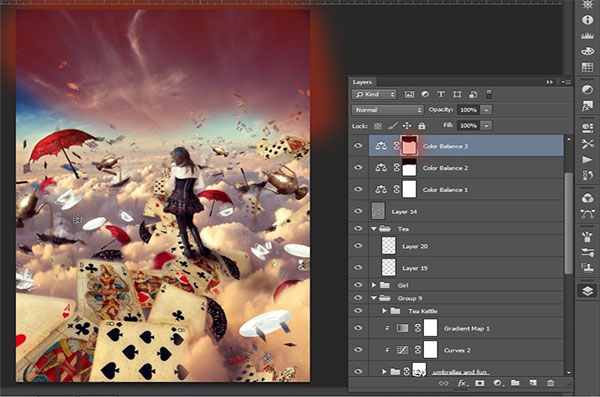
Task: Select the Layer 19 row
Action: (466, 268)
